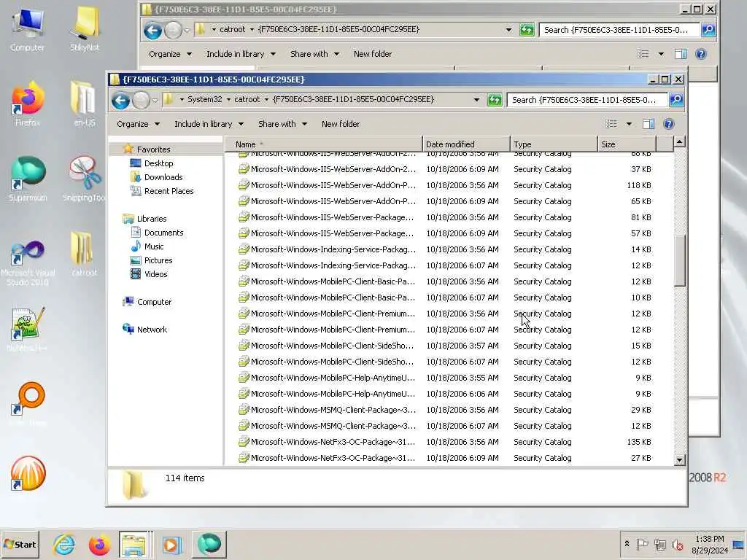Select the StikyNot icon on the desktop
The width and height of the screenshot is (747, 560).
point(85,30)
